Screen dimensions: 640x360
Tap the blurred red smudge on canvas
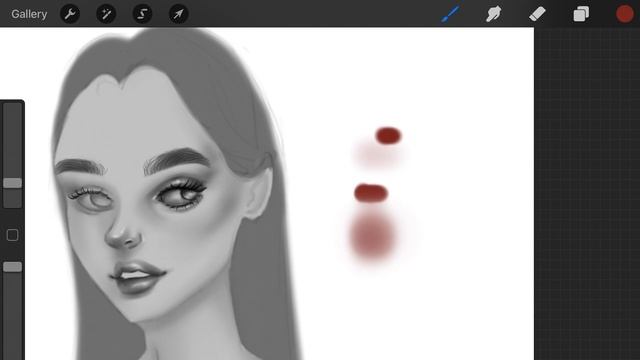tap(371, 236)
